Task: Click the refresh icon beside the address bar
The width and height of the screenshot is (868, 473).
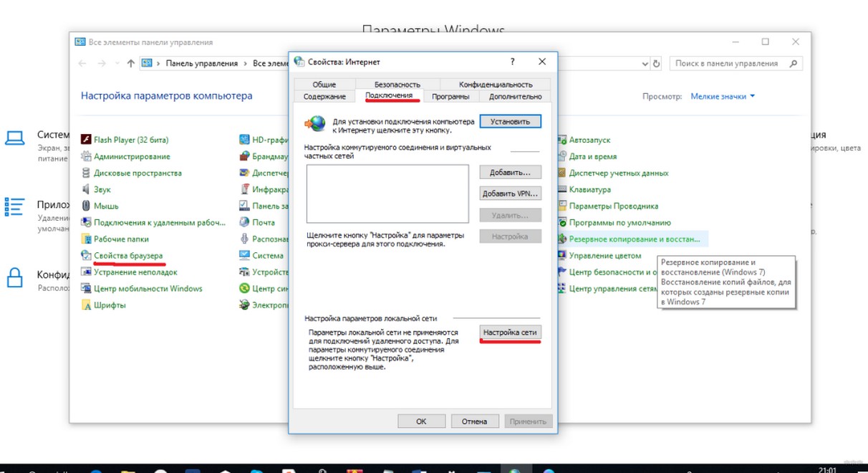Action: pyautogui.click(x=657, y=64)
